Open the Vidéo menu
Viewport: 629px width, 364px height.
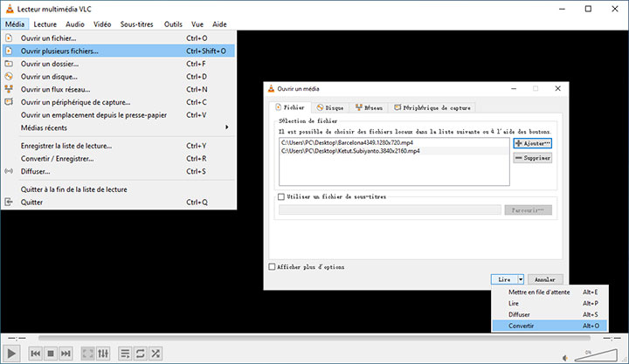(102, 24)
